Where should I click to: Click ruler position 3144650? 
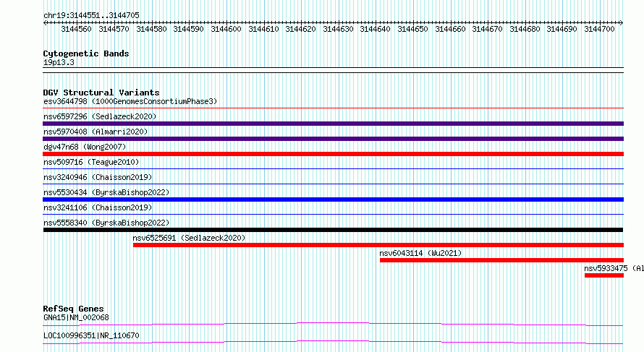pos(412,29)
